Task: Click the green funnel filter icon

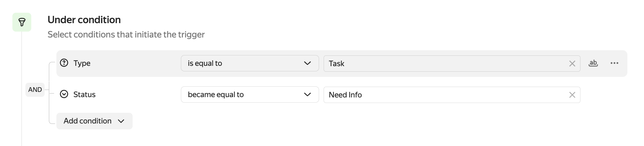Action: pos(22,22)
